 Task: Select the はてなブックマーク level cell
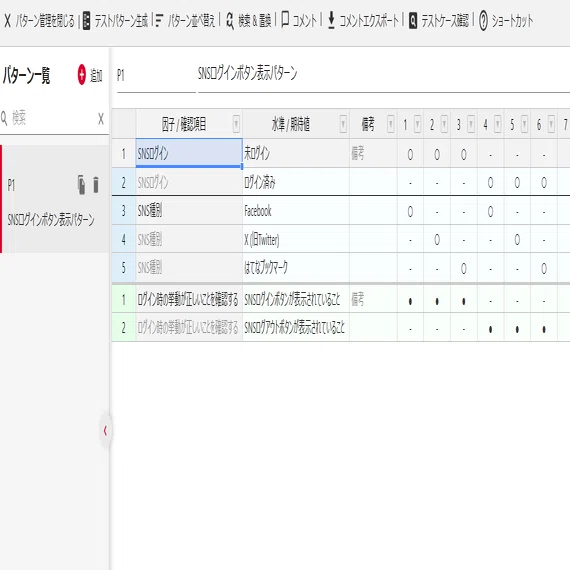[x=296, y=268]
